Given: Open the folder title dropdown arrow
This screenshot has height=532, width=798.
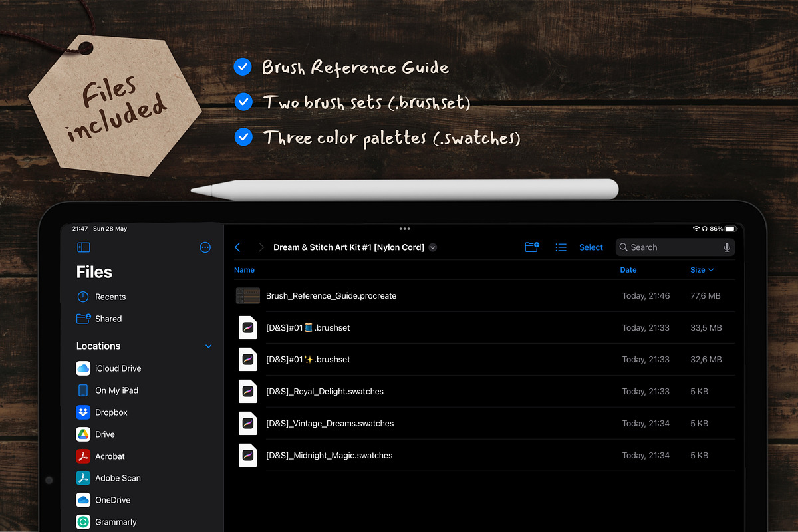Looking at the screenshot, I should (433, 247).
